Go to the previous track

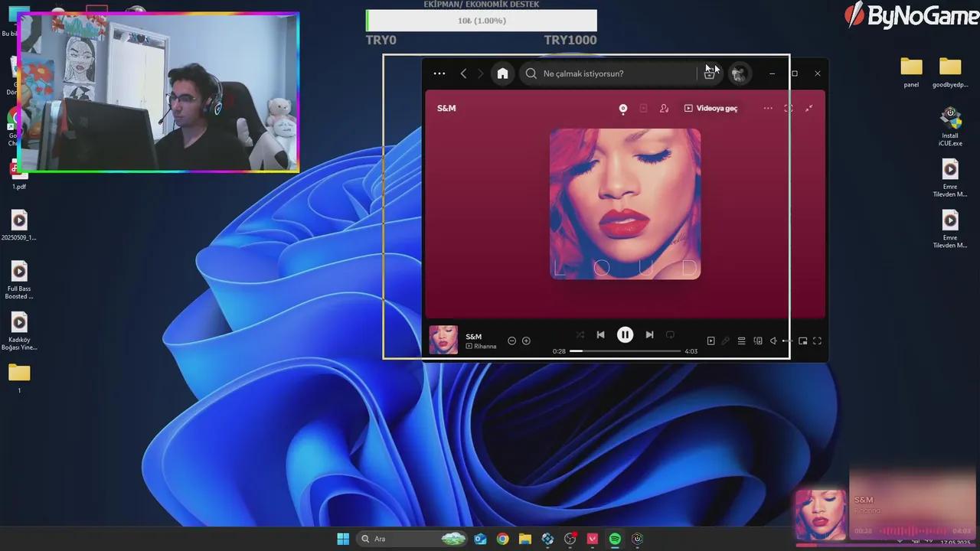600,334
